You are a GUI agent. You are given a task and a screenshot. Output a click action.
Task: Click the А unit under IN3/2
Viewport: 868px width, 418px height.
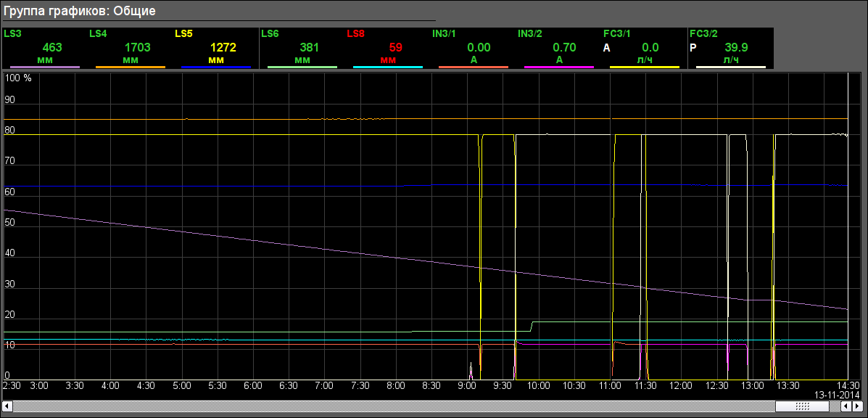(559, 60)
